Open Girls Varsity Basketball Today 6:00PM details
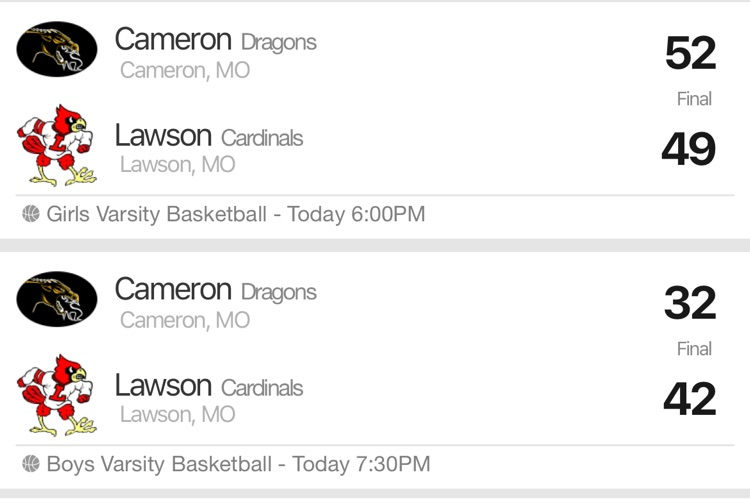Viewport: 750px width, 499px height. point(236,214)
